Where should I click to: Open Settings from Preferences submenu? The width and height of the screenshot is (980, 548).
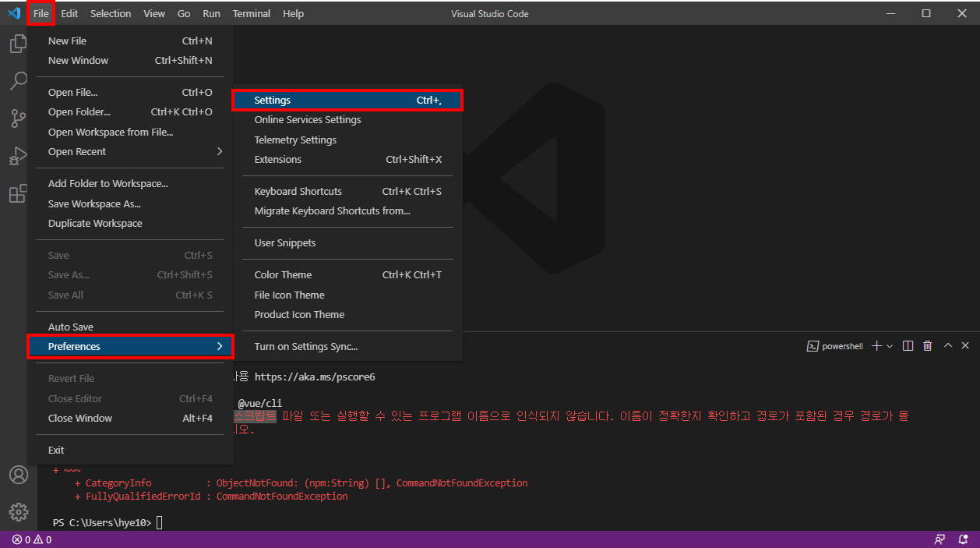pos(347,101)
